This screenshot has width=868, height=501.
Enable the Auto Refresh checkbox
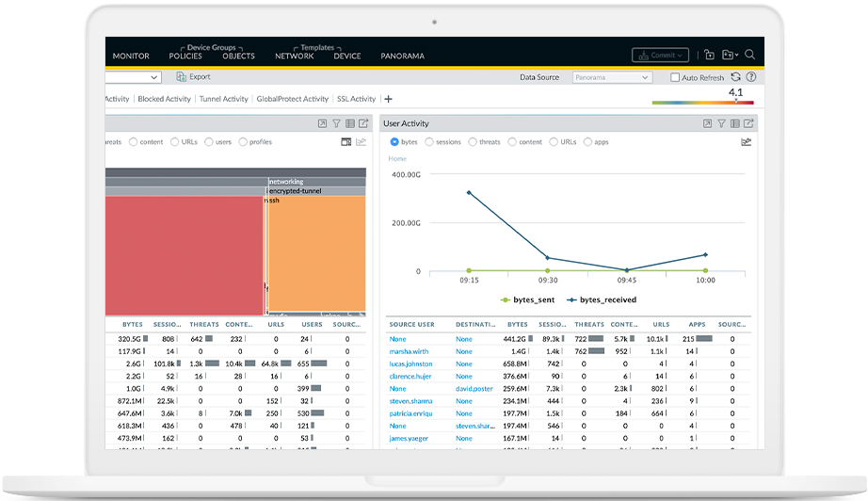click(x=675, y=78)
